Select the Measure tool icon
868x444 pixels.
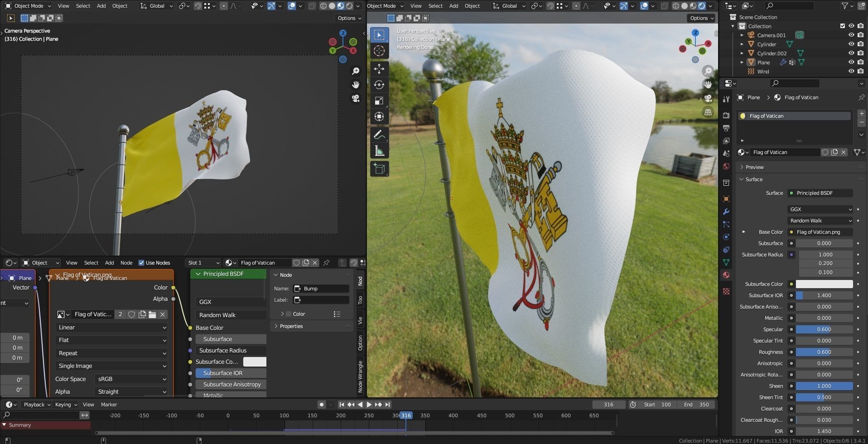(x=379, y=150)
